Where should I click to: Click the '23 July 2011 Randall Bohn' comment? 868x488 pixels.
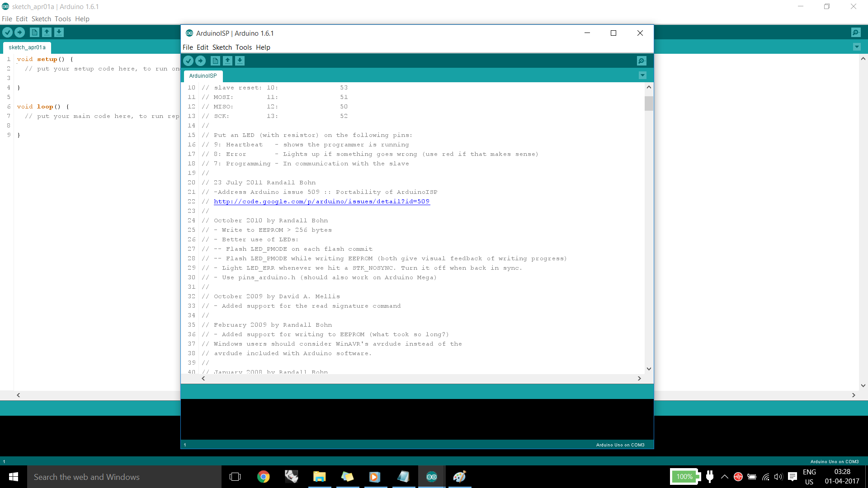(264, 183)
